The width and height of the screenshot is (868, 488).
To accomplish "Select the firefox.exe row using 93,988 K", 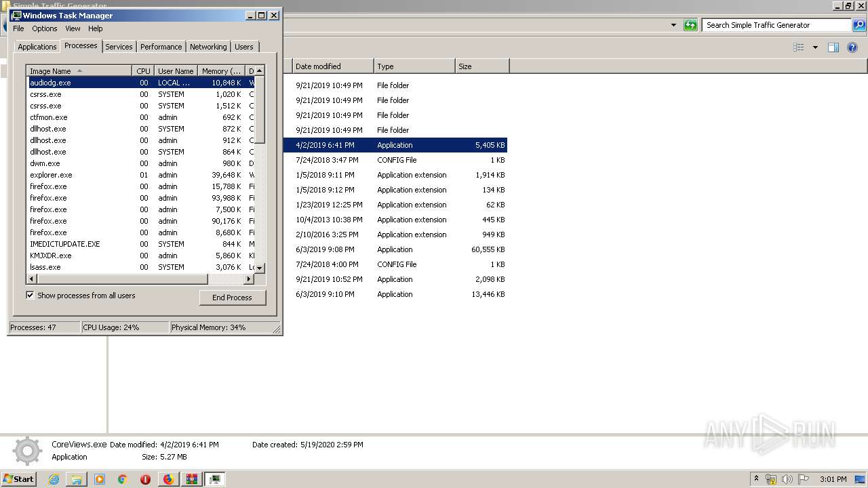I will pos(141,198).
